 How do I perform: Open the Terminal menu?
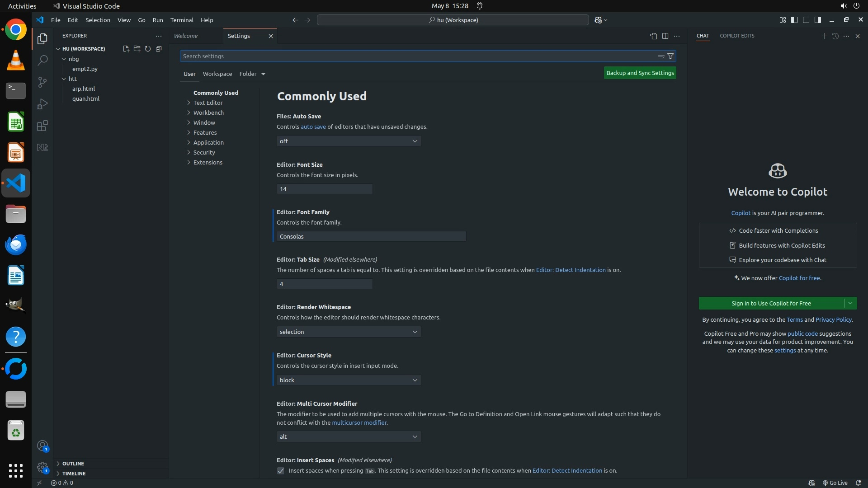coord(182,20)
